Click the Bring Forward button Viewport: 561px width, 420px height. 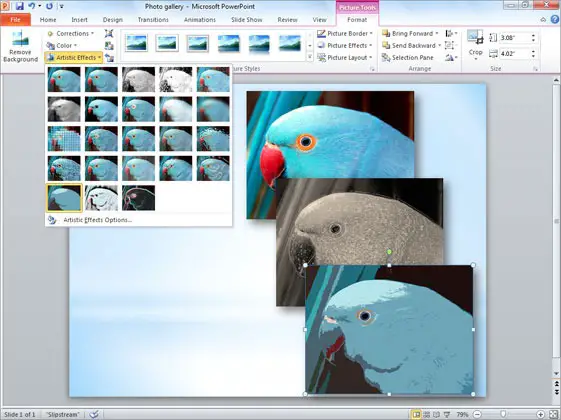click(410, 34)
